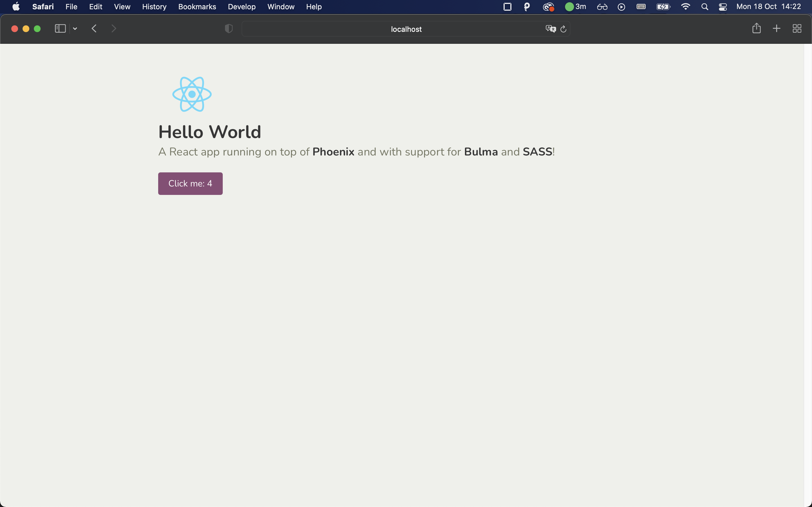Go back using the back arrow

(94, 28)
